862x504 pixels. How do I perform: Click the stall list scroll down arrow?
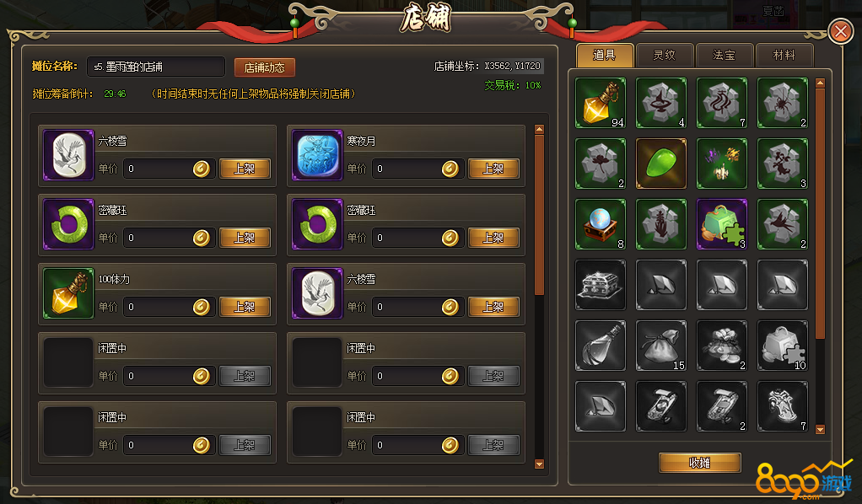click(x=539, y=464)
